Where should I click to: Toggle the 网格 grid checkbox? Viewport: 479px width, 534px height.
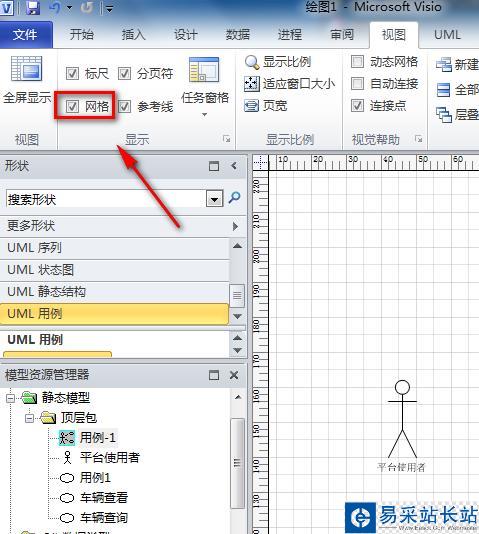tap(72, 106)
